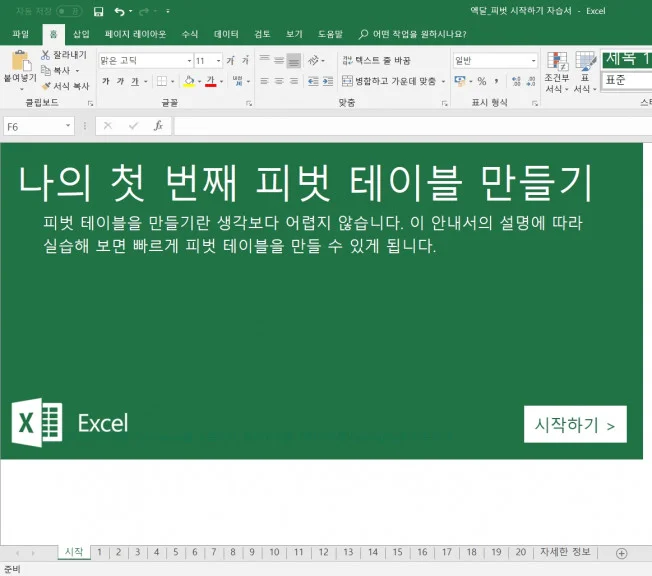This screenshot has width=652, height=576.
Task: Click the new sheet plus icon
Action: coord(621,553)
